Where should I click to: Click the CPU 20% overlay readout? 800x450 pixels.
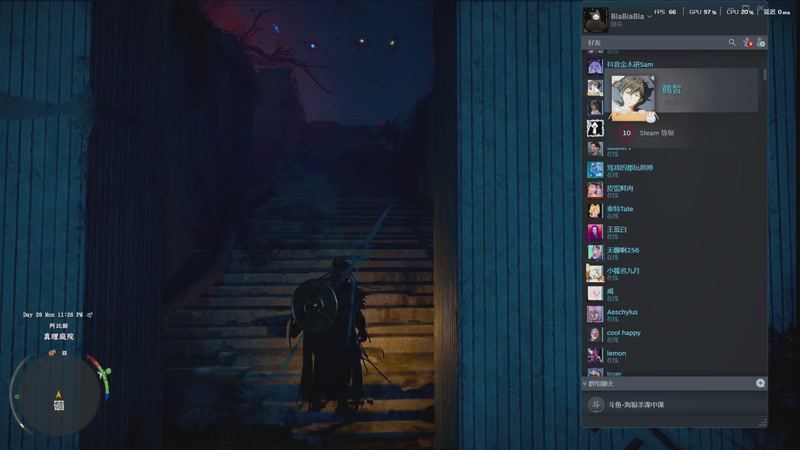740,12
